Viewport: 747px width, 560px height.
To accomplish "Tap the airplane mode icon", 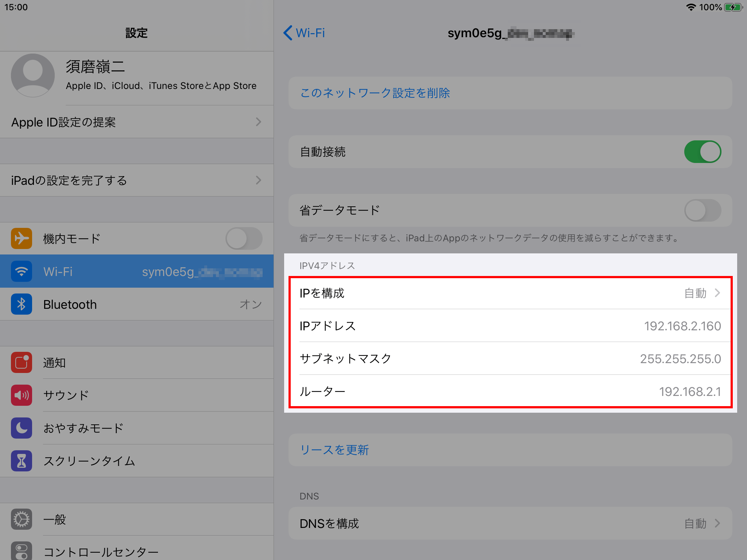I will tap(22, 238).
